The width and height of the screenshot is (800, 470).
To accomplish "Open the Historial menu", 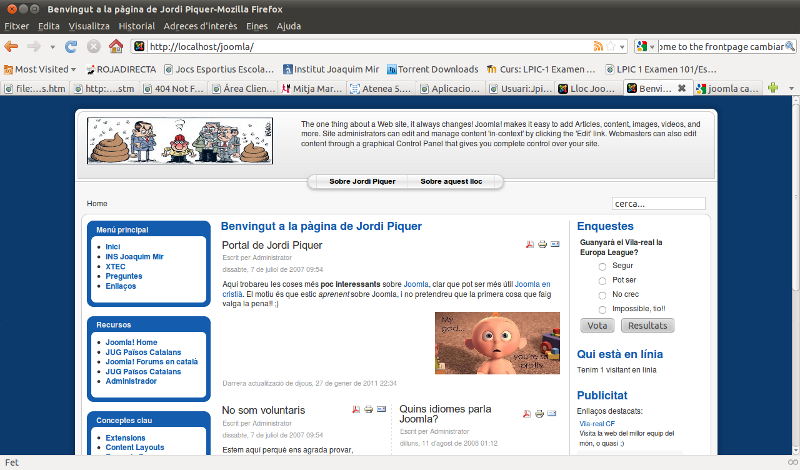I will [x=136, y=25].
